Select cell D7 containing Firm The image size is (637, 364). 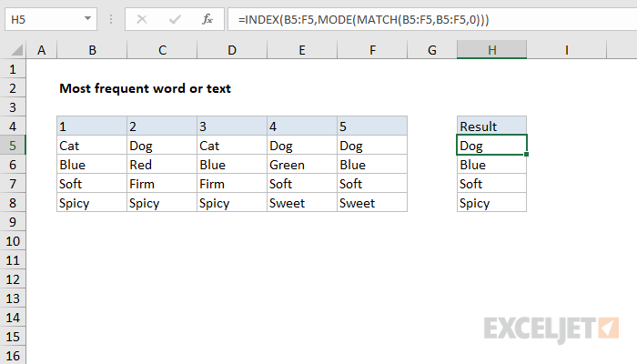[232, 184]
